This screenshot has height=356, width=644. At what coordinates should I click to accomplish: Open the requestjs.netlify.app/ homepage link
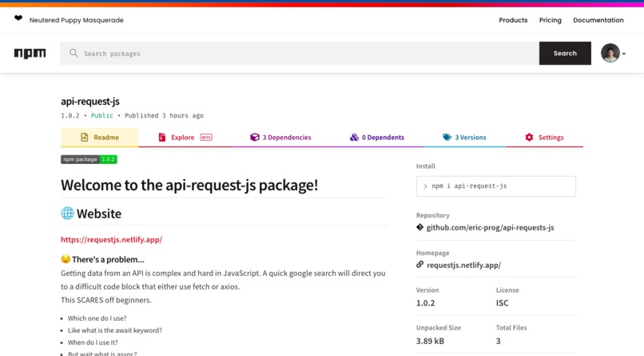463,265
